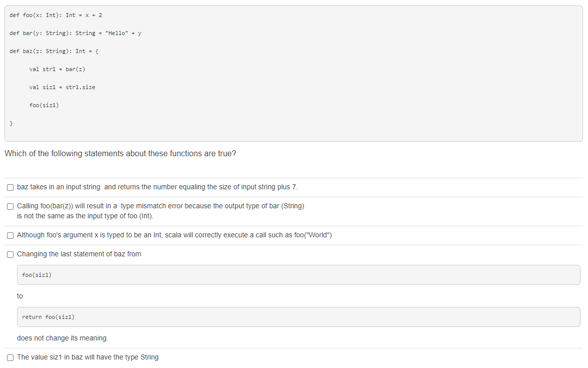Click the line defining def baz(z: String)
The image size is (588, 368).
[53, 51]
